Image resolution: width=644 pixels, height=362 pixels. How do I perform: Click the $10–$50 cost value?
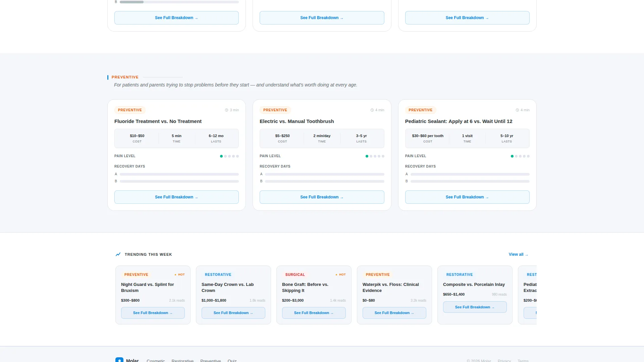click(x=137, y=136)
